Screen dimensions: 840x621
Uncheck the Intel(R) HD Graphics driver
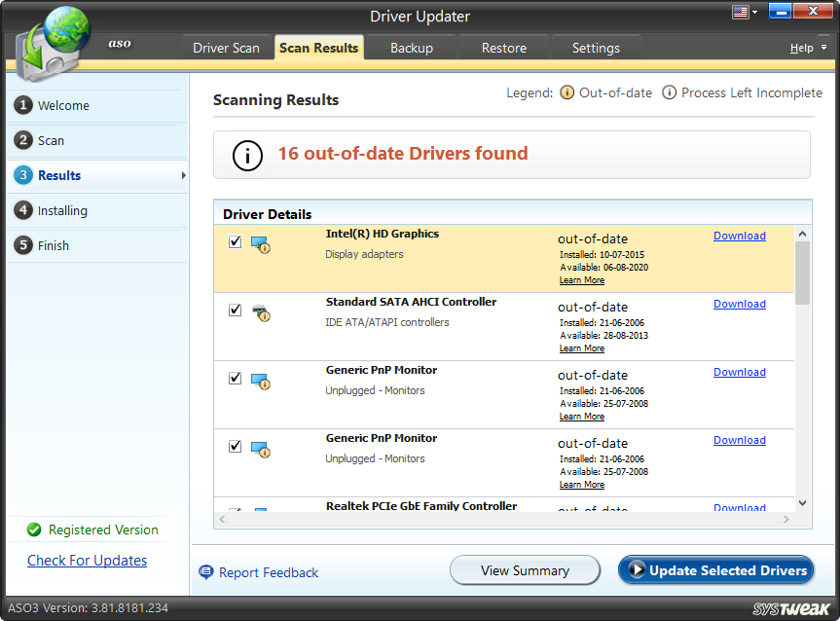point(235,241)
